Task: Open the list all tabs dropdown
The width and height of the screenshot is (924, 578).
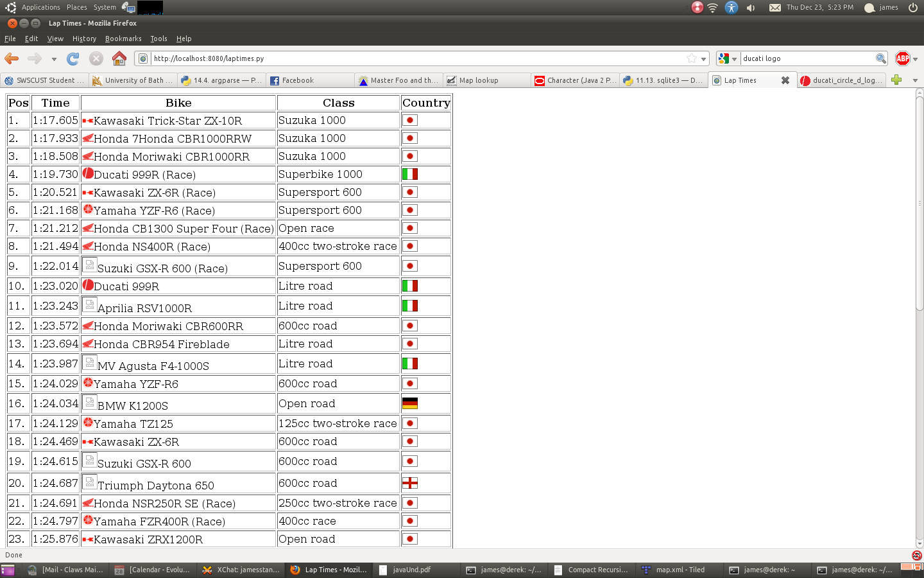Action: (915, 80)
